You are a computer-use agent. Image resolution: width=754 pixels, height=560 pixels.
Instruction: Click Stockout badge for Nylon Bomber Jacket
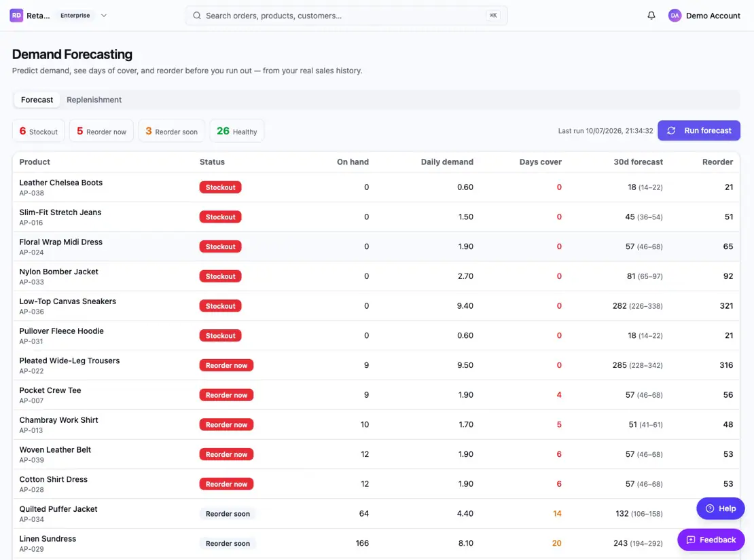220,276
